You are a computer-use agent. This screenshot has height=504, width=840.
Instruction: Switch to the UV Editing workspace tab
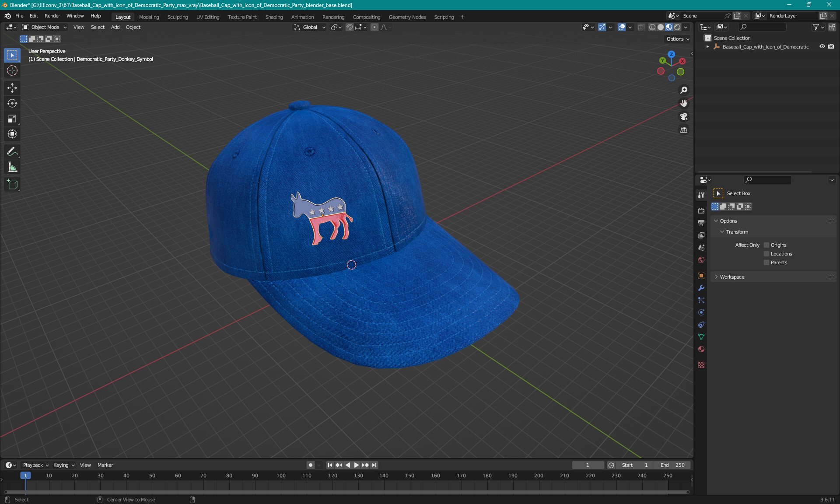(x=208, y=17)
